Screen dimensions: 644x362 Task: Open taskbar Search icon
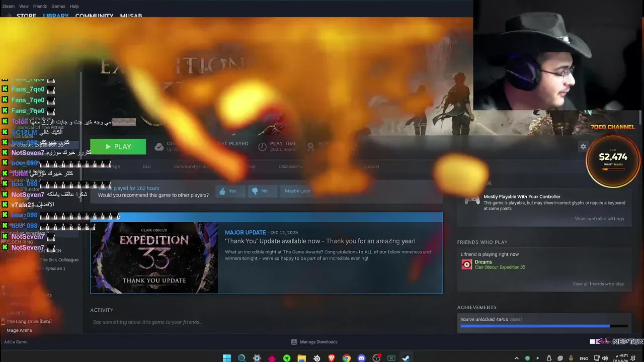tap(242, 358)
